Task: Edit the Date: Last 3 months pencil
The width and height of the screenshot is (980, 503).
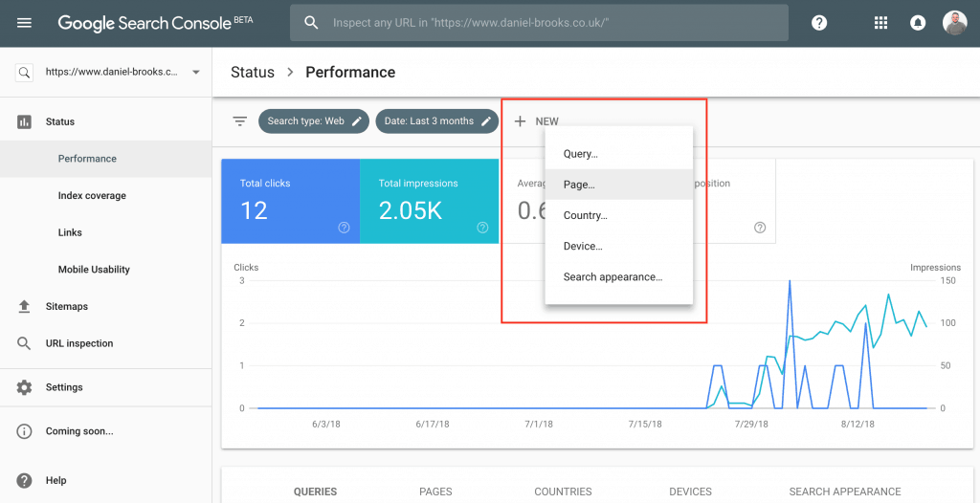Action: [x=485, y=121]
